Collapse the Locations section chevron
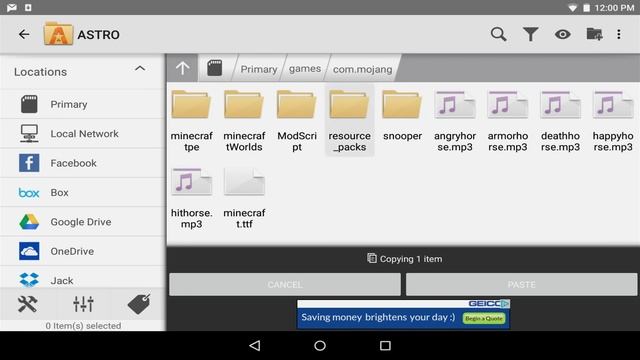The width and height of the screenshot is (640, 360). pos(140,69)
